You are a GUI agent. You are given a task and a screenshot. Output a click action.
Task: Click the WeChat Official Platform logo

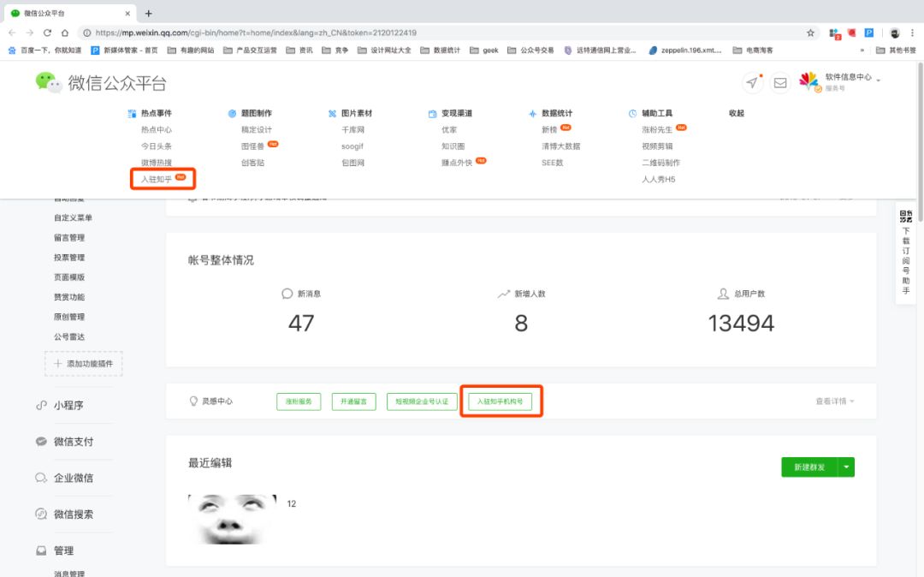coord(100,83)
